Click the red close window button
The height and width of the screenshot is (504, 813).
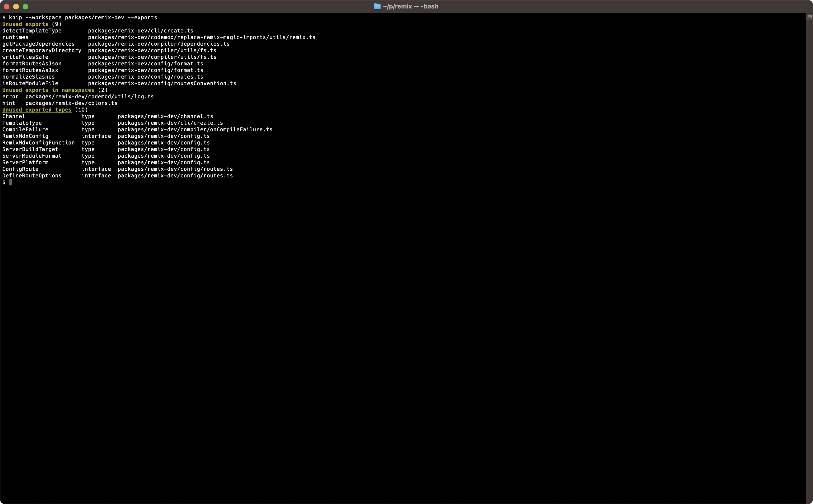6,6
